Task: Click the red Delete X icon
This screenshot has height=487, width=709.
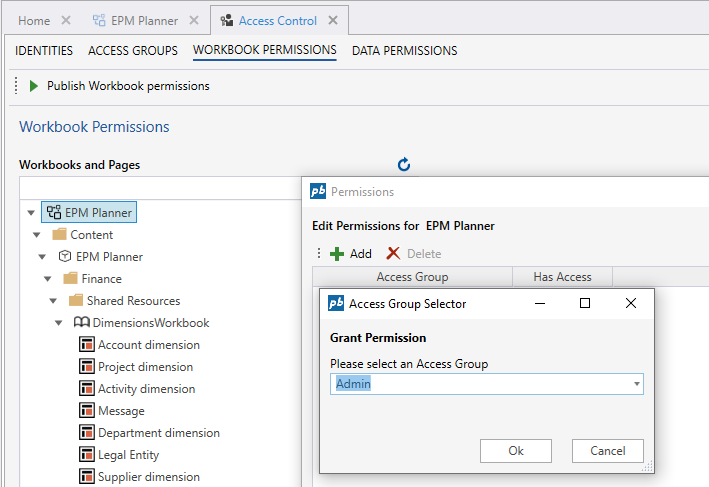Action: [393, 254]
